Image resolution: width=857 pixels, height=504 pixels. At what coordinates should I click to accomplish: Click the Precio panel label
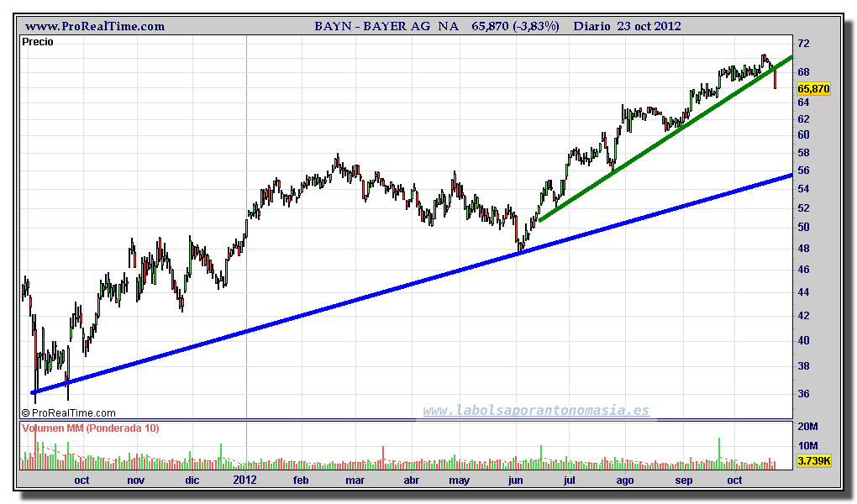click(x=38, y=42)
